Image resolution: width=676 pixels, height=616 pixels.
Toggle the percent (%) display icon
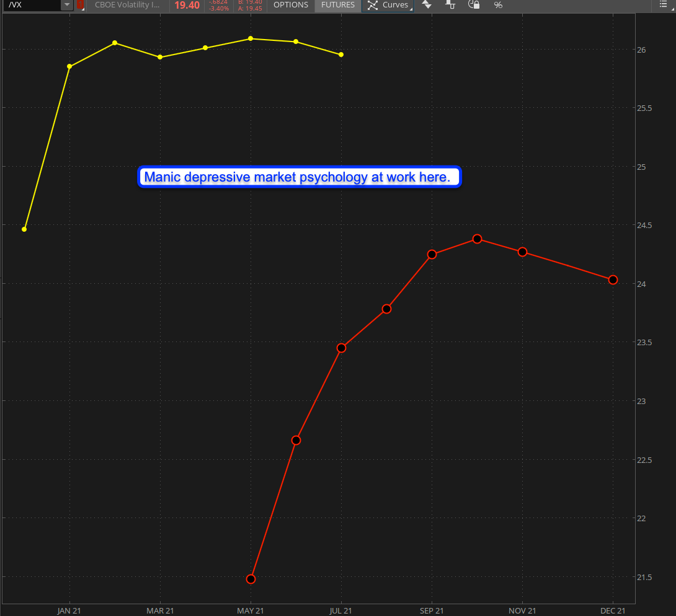click(498, 5)
